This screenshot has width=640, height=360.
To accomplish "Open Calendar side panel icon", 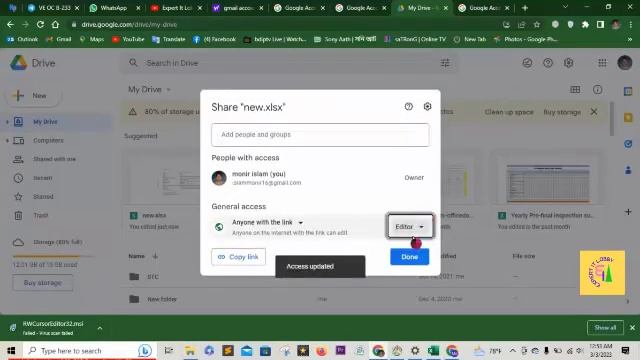I will tap(628, 91).
